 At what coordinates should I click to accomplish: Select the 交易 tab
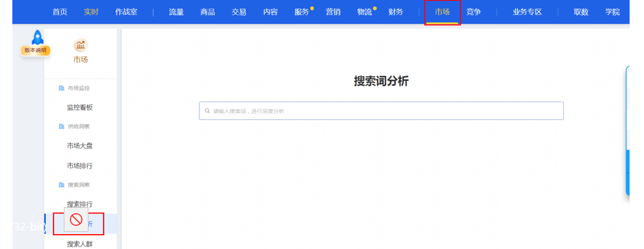pyautogui.click(x=239, y=12)
